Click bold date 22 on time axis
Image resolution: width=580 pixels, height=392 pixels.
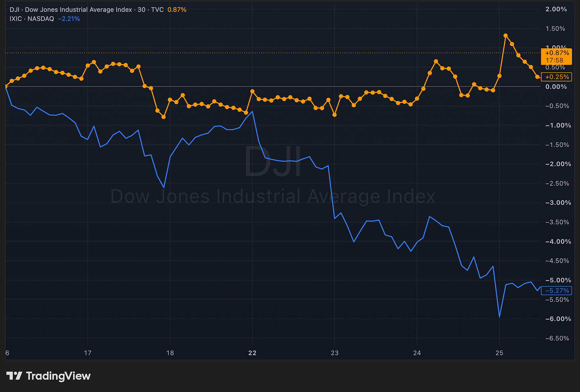[252, 353]
